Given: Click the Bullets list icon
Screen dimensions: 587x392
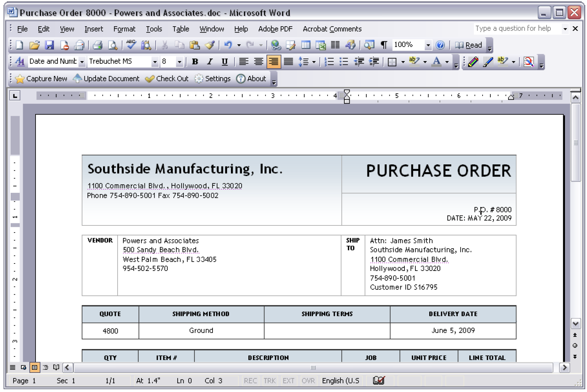Looking at the screenshot, I should pyautogui.click(x=344, y=61).
